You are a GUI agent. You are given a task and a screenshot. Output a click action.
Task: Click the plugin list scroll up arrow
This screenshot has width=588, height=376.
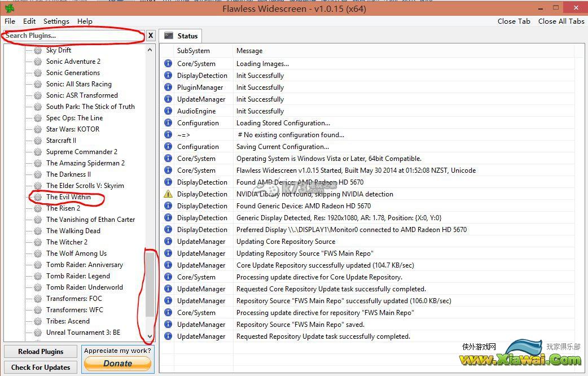pyautogui.click(x=150, y=50)
